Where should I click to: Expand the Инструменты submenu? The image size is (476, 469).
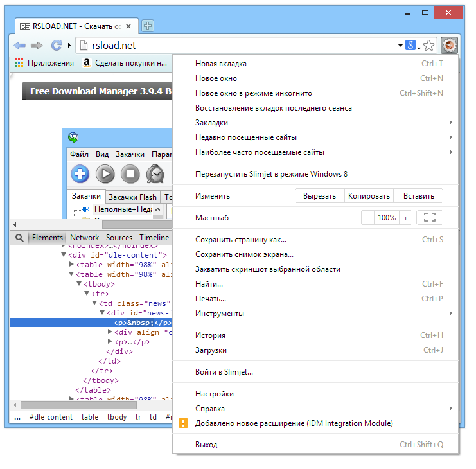tap(315, 314)
